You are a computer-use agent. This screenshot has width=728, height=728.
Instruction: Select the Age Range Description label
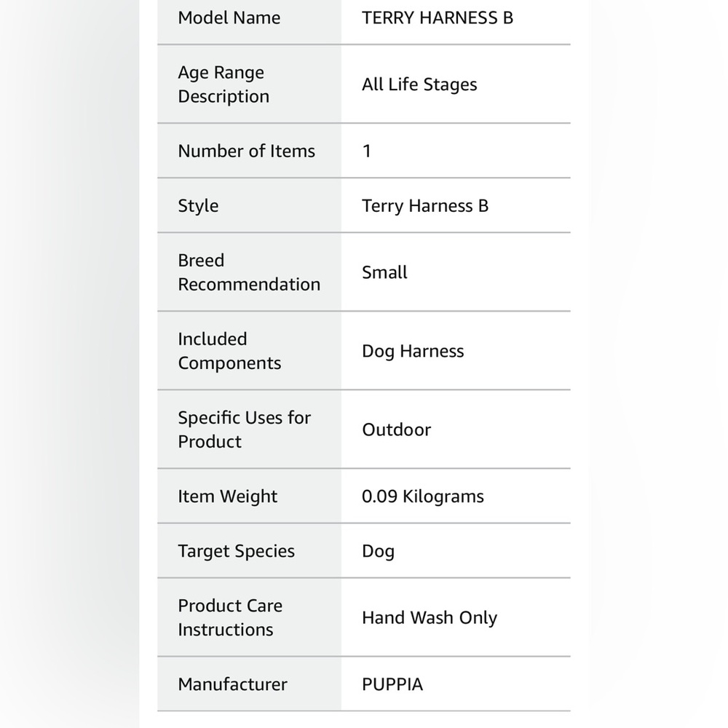(x=223, y=84)
